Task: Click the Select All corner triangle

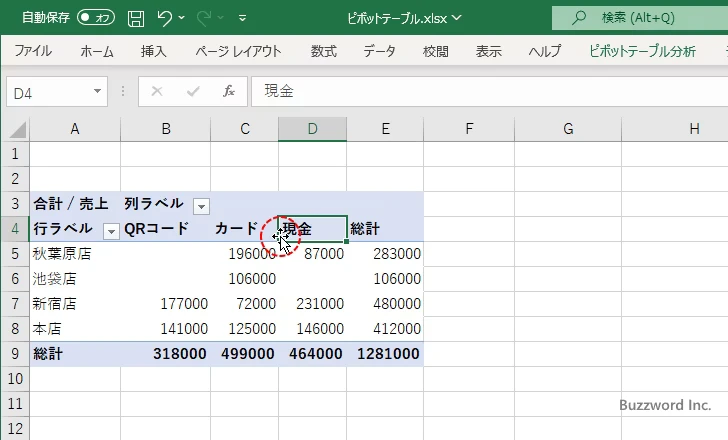Action: coord(18,130)
